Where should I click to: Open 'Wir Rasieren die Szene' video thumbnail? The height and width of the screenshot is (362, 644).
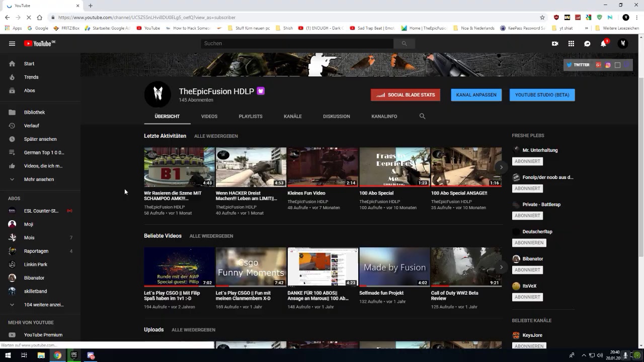(179, 167)
